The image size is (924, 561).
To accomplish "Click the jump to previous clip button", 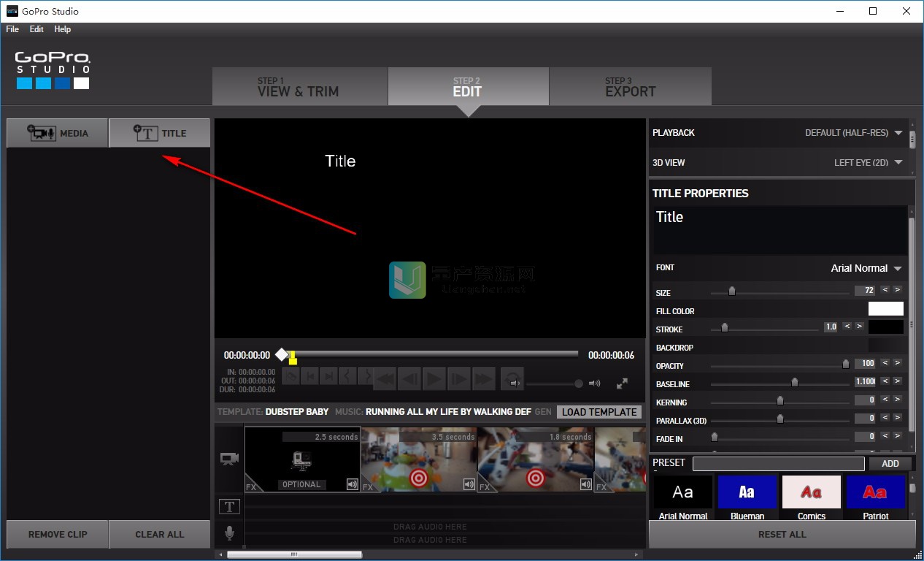I will click(310, 376).
